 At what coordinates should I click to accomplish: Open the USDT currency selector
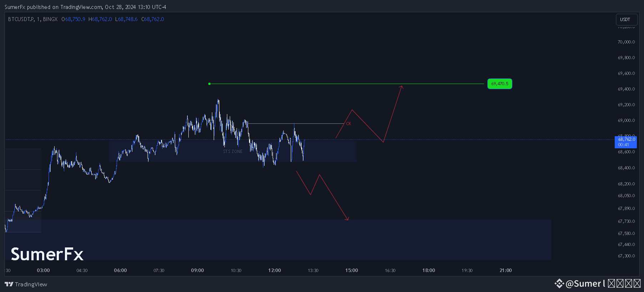tap(627, 20)
